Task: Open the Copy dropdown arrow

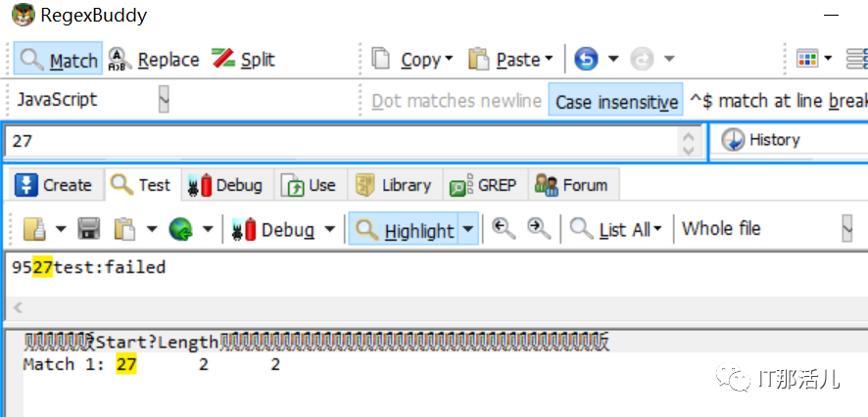Action: (449, 58)
